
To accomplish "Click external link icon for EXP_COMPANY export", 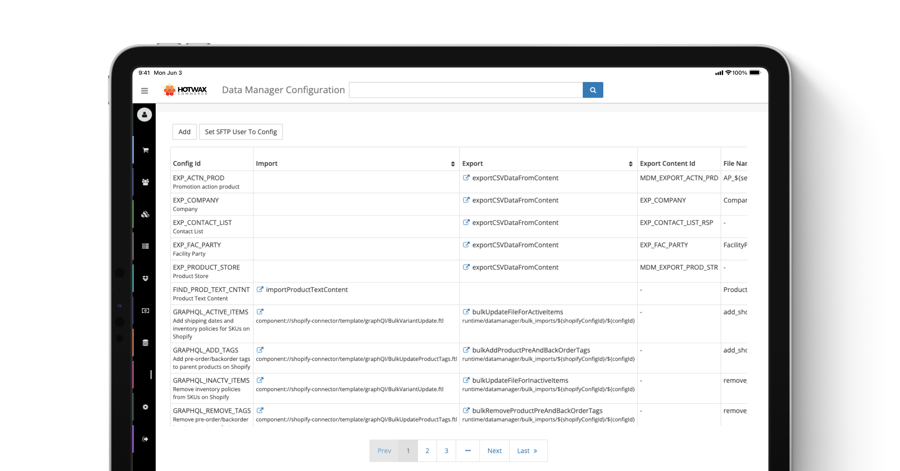I will (x=466, y=200).
